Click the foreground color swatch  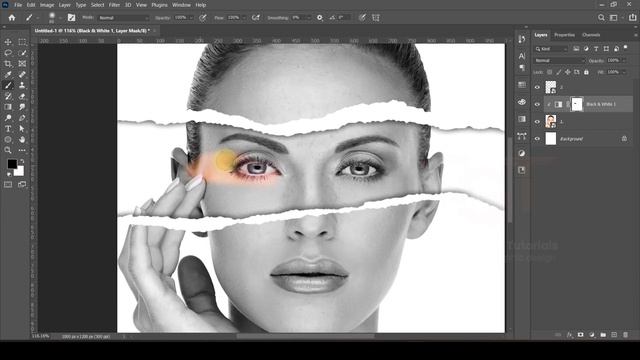12,164
